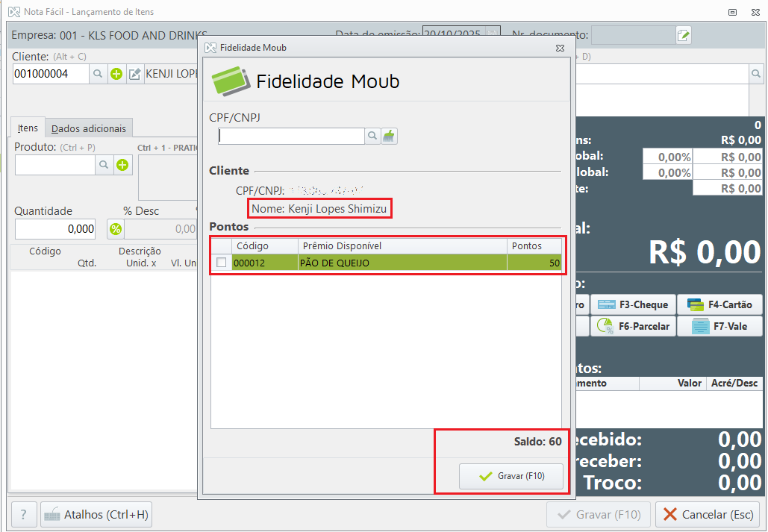Click the search magnifier at top right field
The width and height of the screenshot is (768, 532).
756,73
